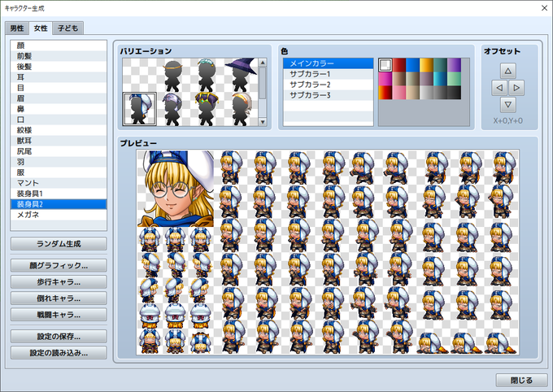
Task: Pick the mint green color swatch
Action: point(454,79)
